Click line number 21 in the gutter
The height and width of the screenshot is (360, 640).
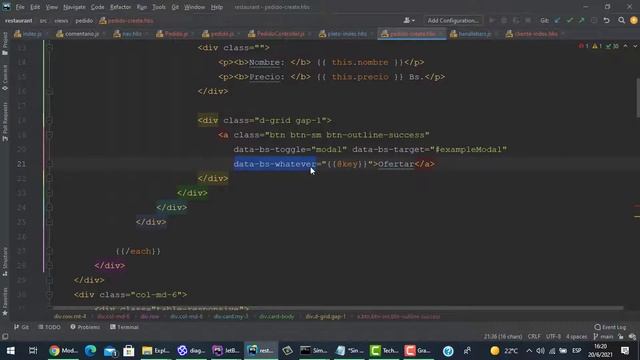(x=21, y=164)
